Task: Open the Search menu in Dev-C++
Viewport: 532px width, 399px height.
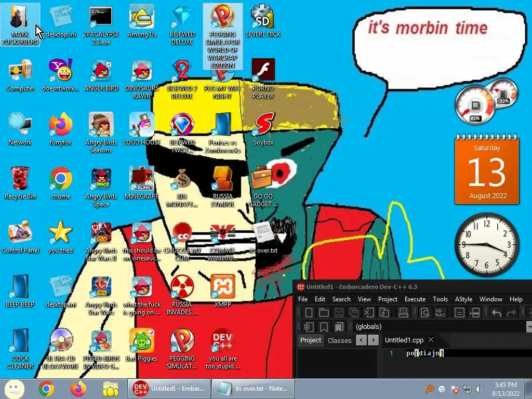Action: tap(341, 299)
